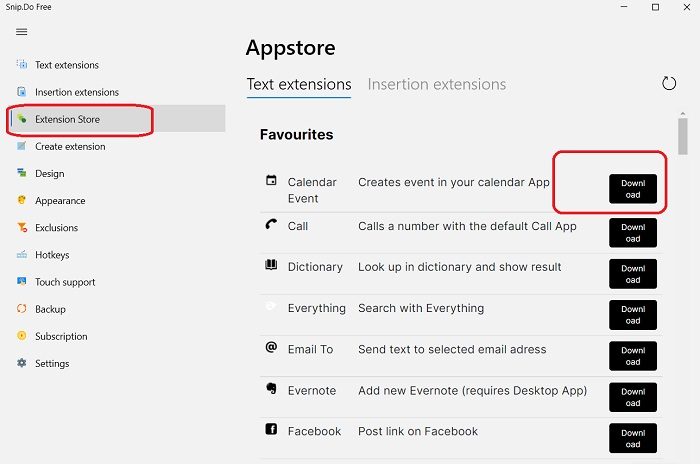
Task: Click the Call phone icon
Action: [271, 224]
